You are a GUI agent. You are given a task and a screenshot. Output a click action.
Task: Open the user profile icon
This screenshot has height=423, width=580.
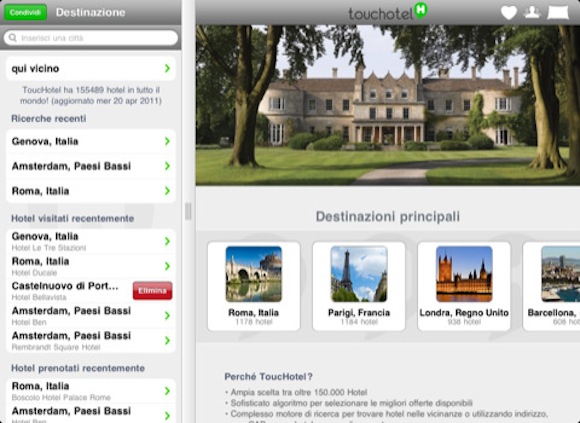[532, 12]
